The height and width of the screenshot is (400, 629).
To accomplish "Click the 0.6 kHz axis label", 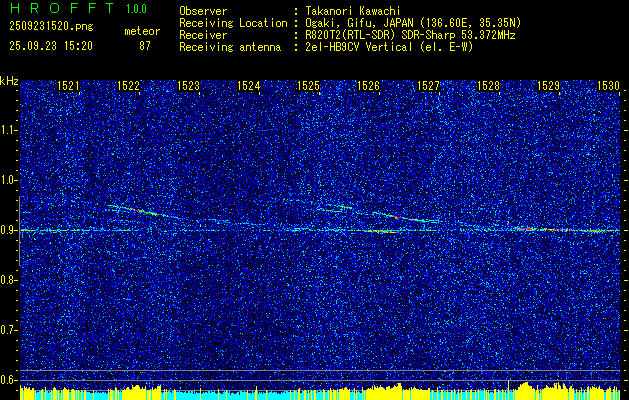I will pyautogui.click(x=8, y=380).
